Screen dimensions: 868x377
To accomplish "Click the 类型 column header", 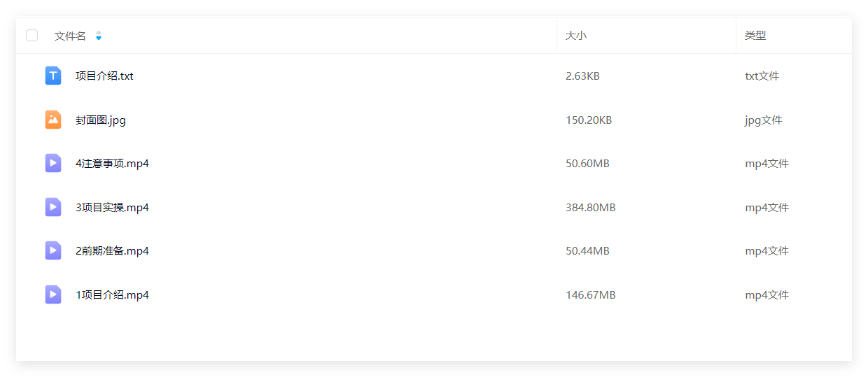I will (755, 36).
